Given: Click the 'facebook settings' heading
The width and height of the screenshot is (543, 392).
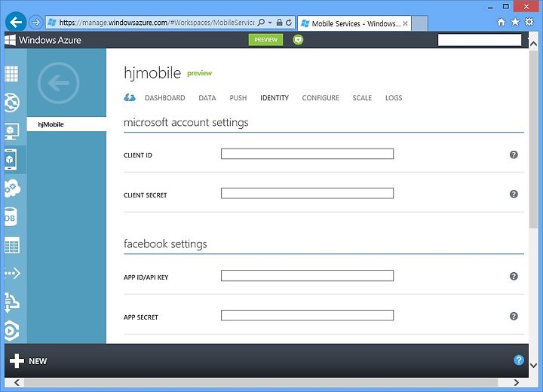Looking at the screenshot, I should [x=165, y=244].
